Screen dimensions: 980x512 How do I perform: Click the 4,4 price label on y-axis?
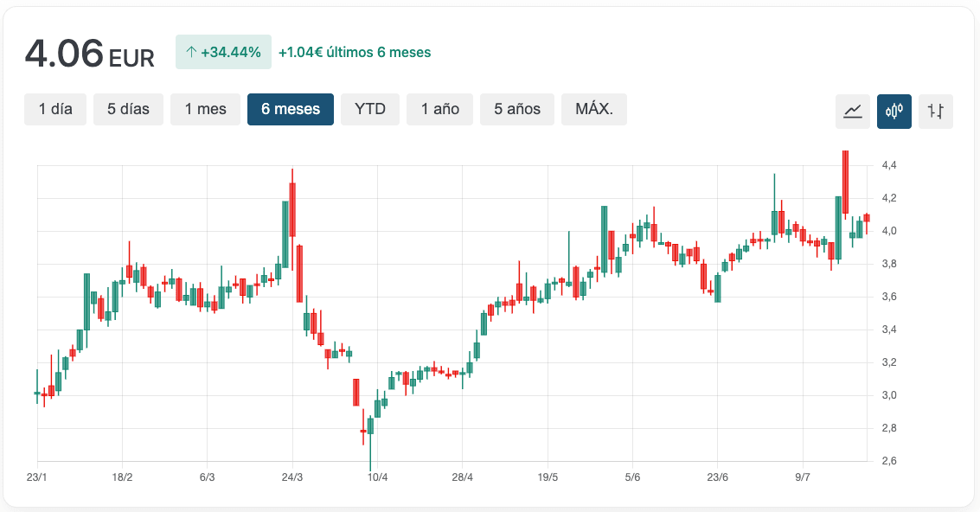(x=888, y=165)
